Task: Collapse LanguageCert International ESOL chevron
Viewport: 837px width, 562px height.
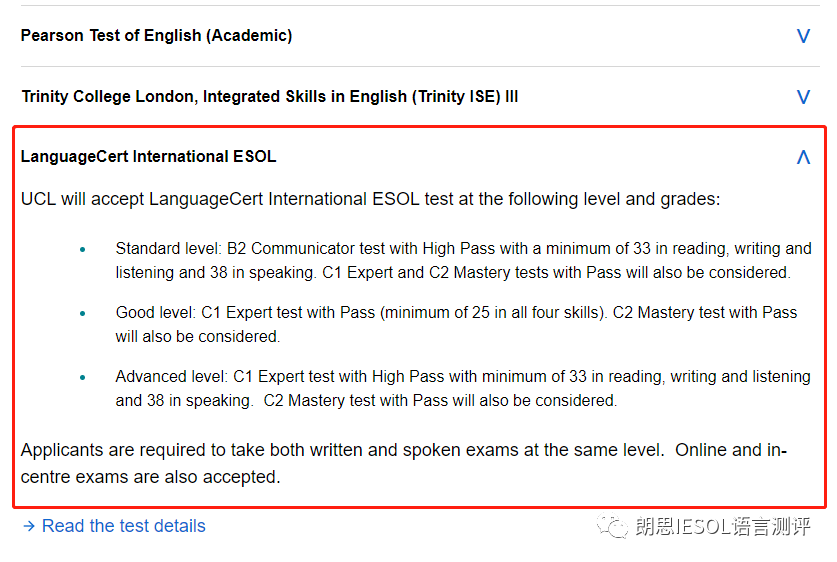Action: tap(803, 157)
